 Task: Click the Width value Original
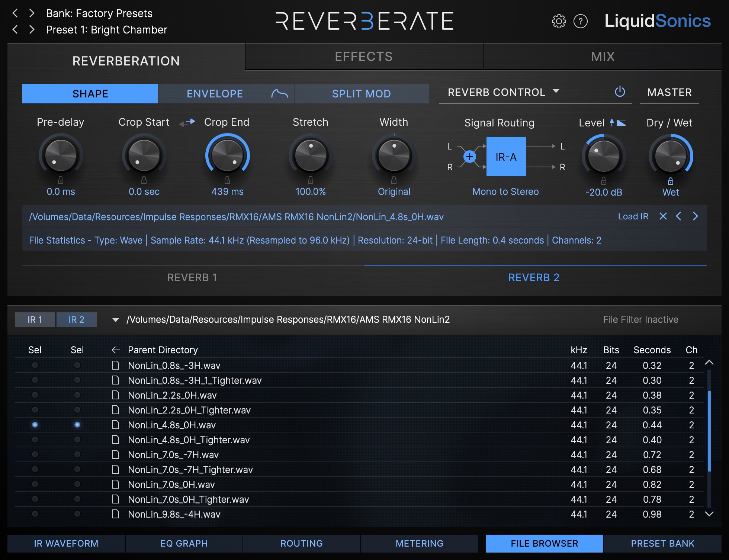tap(394, 192)
